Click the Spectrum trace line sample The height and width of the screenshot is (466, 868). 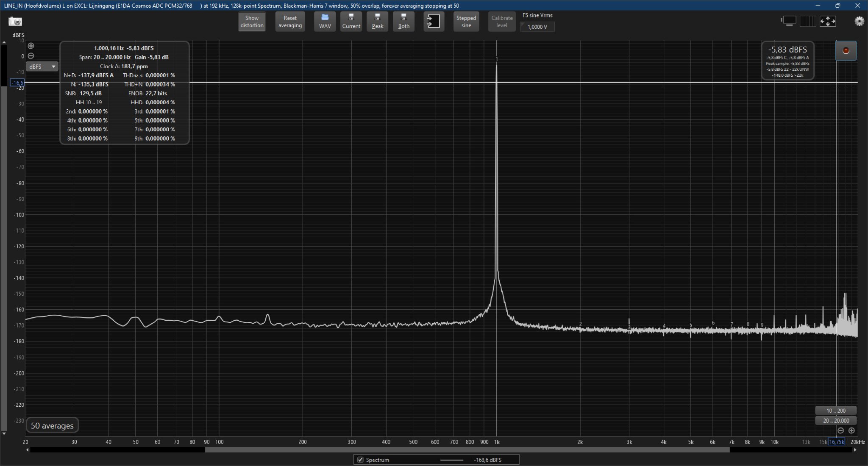click(452, 460)
